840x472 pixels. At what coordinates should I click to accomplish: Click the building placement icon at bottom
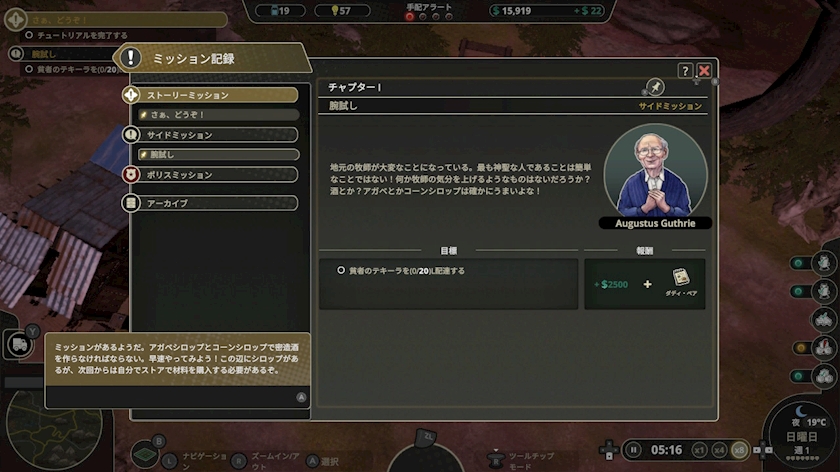[145, 454]
